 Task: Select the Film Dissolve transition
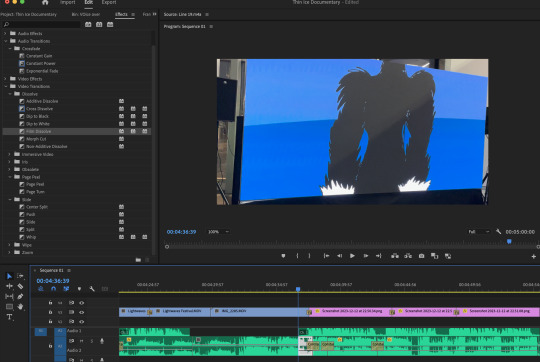tap(39, 132)
